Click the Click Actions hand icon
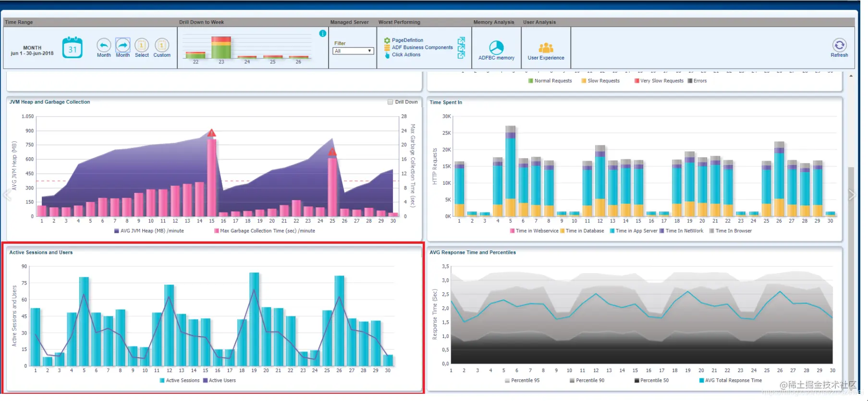The image size is (868, 401). 387,55
